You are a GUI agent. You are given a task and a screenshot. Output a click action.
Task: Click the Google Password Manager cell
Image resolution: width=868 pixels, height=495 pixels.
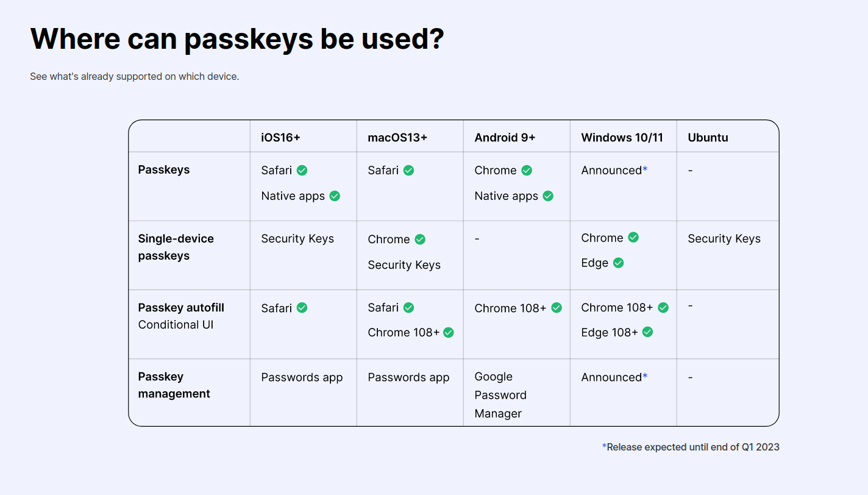point(500,395)
